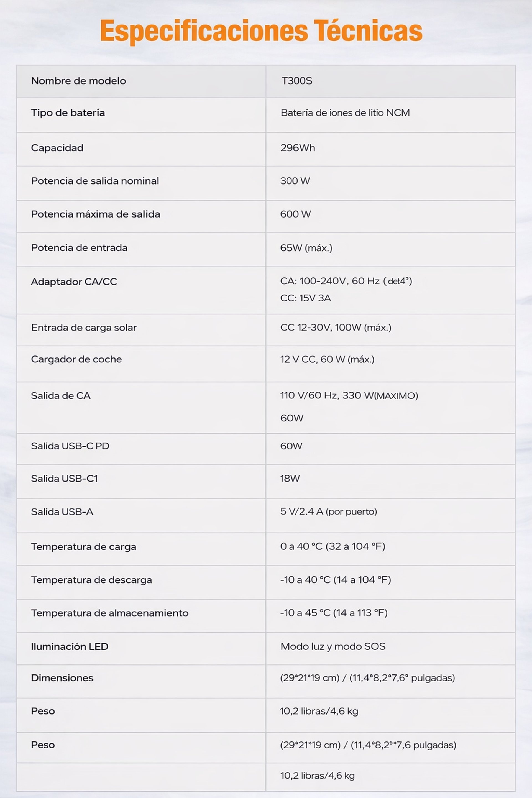Click the 65W (máx.) input power value
532x798 pixels.
click(x=306, y=248)
